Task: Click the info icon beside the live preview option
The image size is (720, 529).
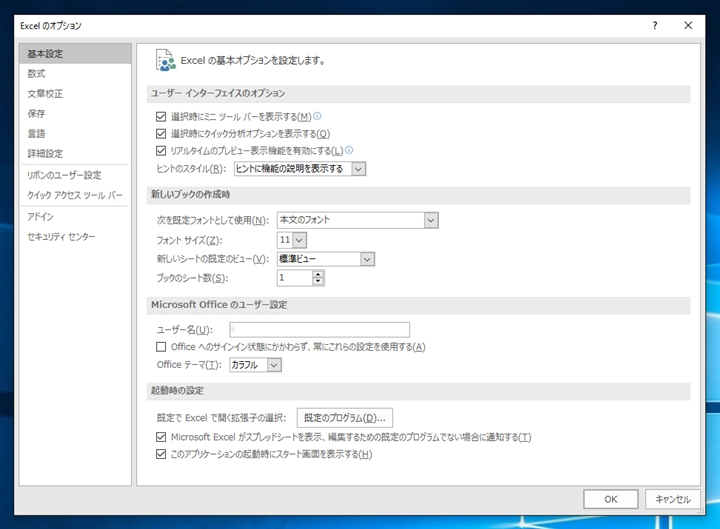Action: [x=349, y=150]
